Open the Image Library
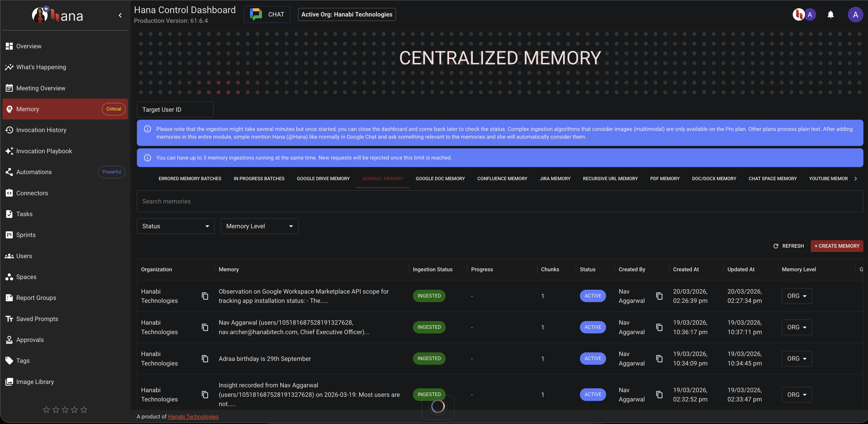 pos(35,382)
